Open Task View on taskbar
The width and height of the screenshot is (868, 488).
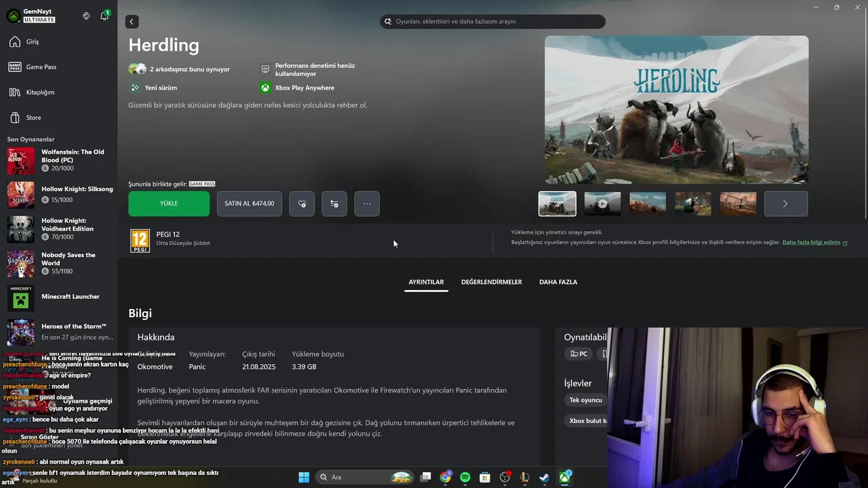point(425,477)
